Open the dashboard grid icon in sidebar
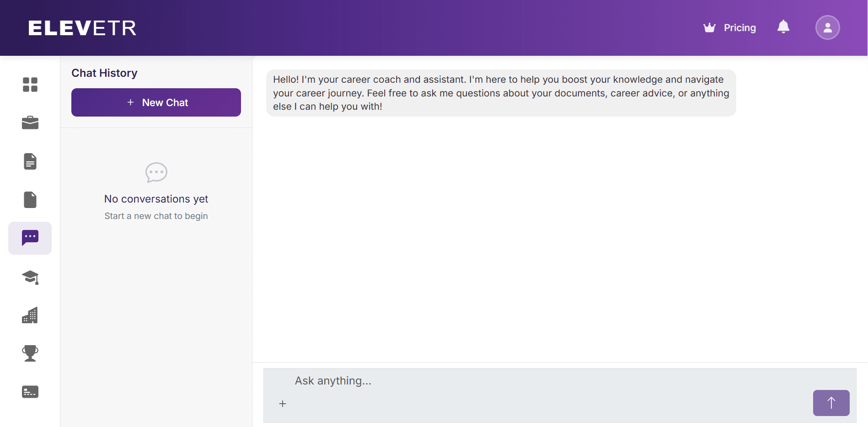 30,85
